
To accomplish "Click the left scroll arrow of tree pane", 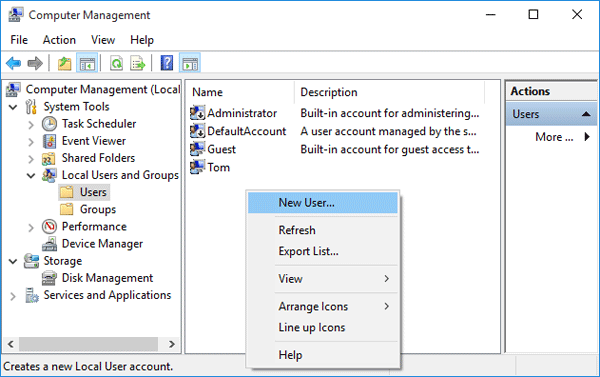I will [x=11, y=344].
